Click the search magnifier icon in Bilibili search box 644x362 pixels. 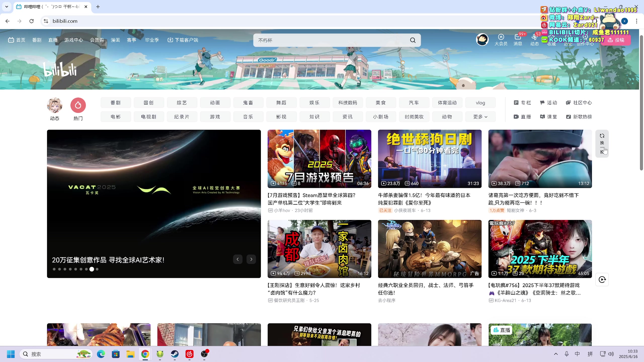(413, 40)
